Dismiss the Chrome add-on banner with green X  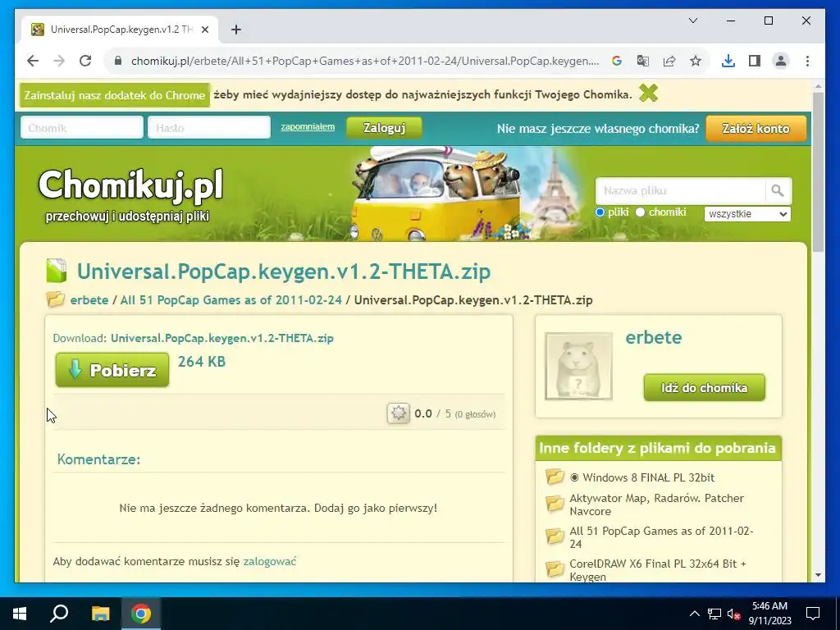(x=648, y=94)
